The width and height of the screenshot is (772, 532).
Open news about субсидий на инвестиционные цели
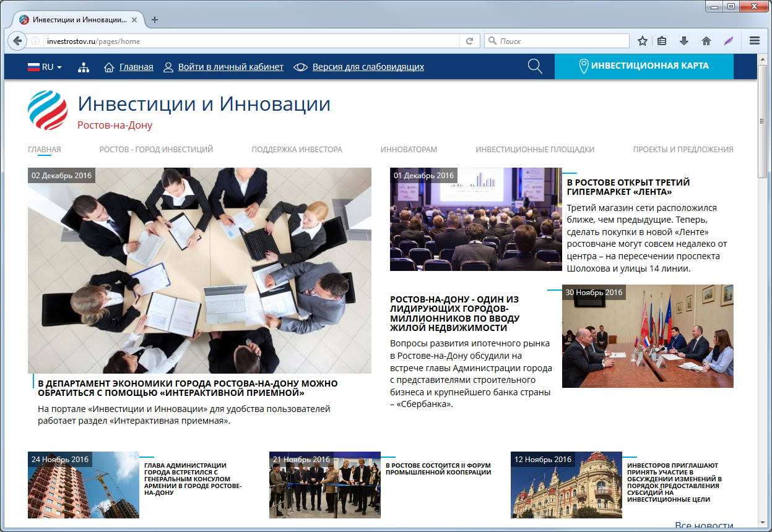(674, 483)
